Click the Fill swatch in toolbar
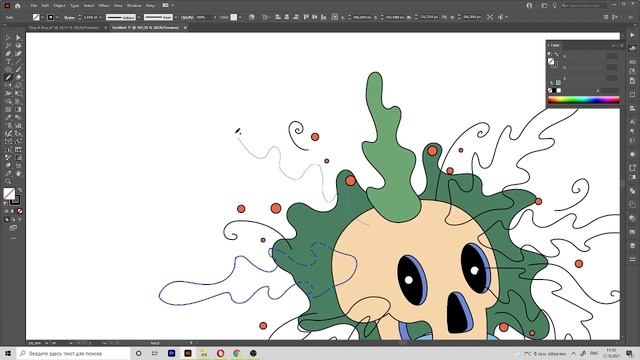 (9, 193)
